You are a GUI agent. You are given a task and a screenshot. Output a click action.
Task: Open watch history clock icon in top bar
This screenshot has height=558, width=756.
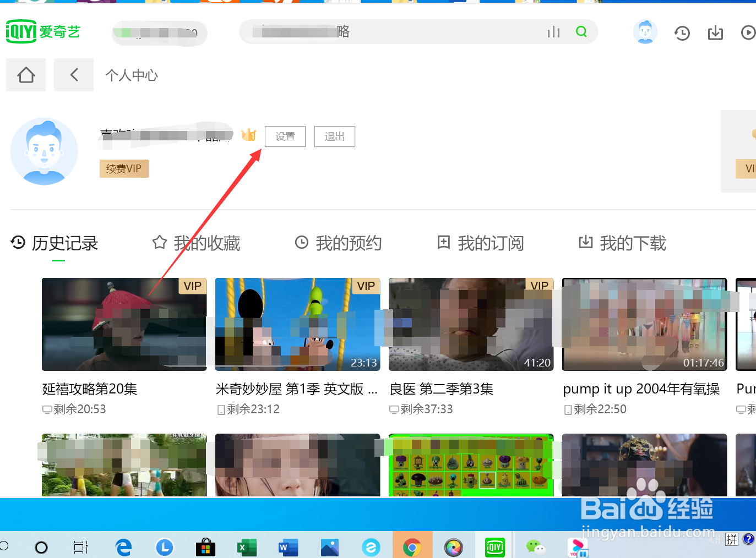click(682, 33)
